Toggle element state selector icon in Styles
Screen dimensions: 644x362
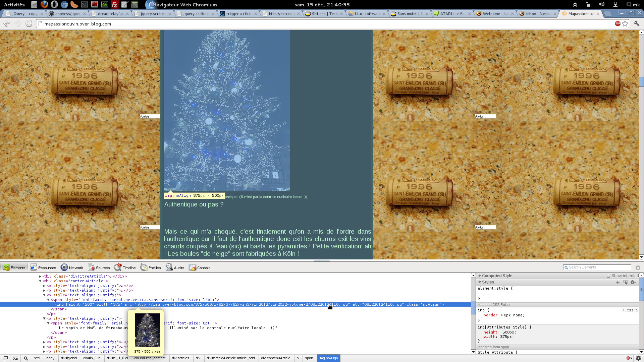pos(625,282)
